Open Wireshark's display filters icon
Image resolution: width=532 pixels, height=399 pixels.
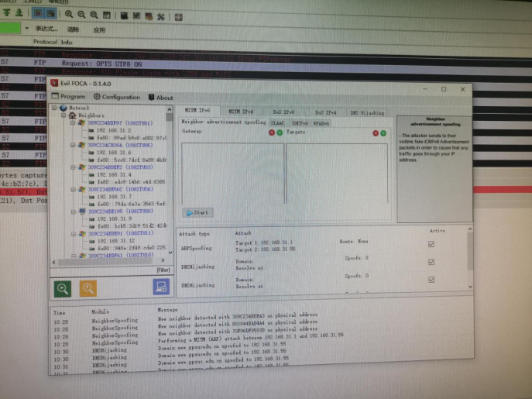point(136,16)
